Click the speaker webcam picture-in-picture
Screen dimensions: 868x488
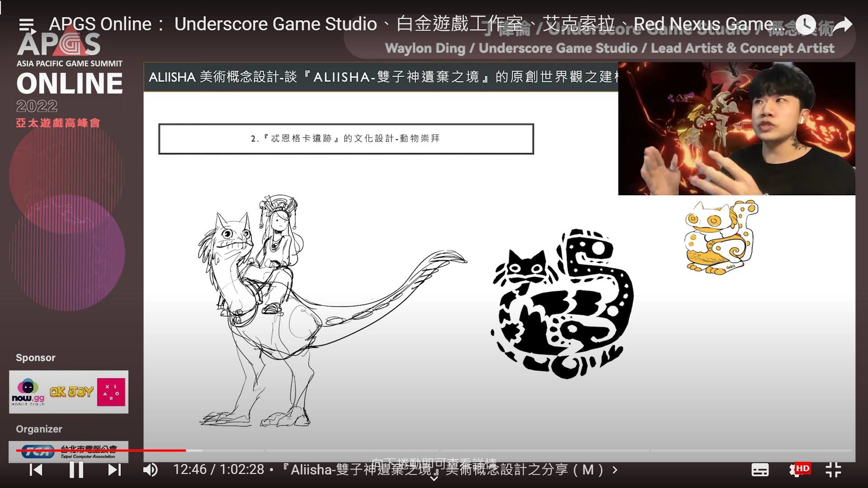click(736, 129)
